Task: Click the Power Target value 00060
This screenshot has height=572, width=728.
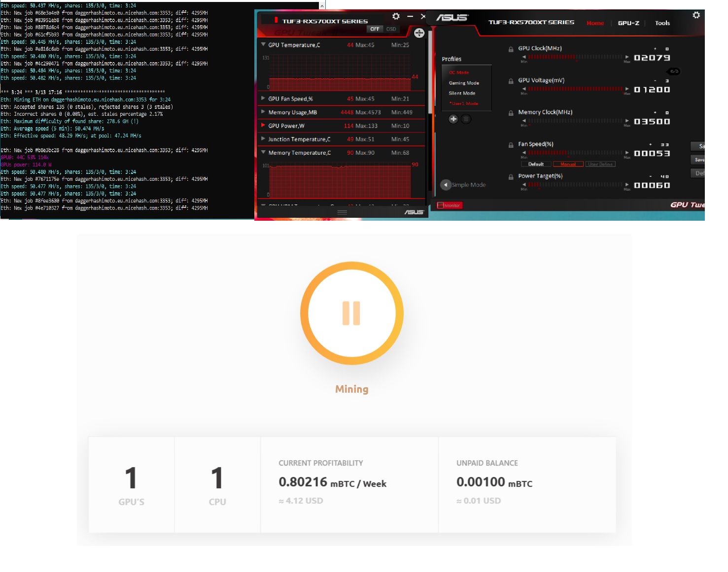Action: click(652, 185)
